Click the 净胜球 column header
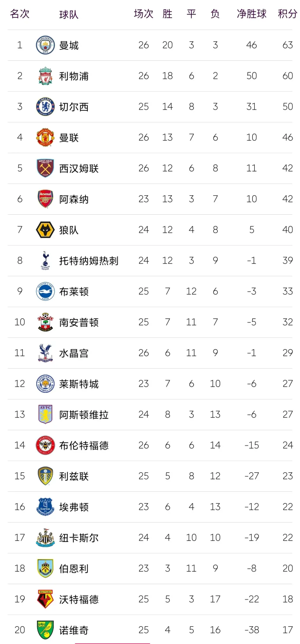 252,14
